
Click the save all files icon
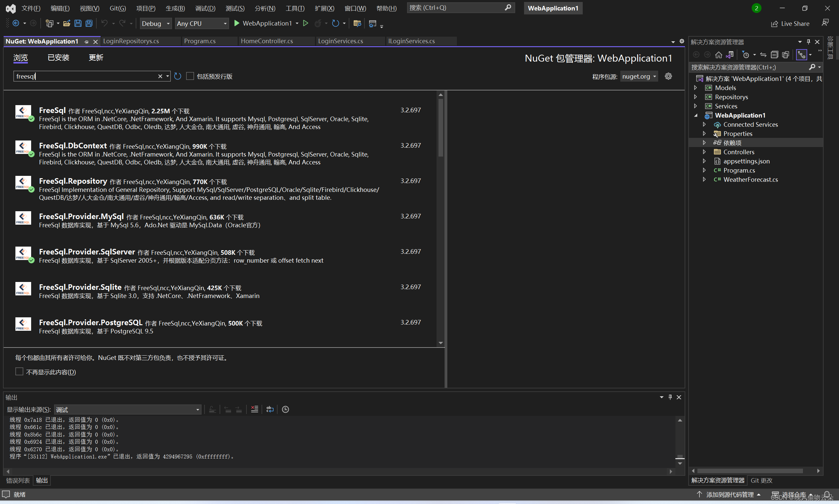coord(89,23)
